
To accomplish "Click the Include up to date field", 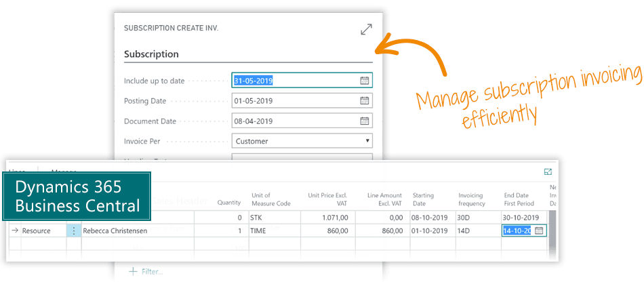I will (302, 81).
